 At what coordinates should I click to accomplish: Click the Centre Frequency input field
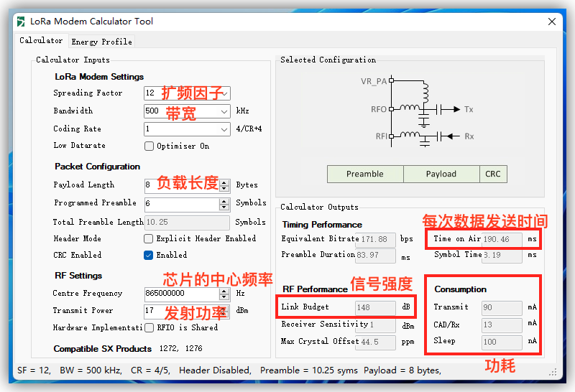coord(183,293)
